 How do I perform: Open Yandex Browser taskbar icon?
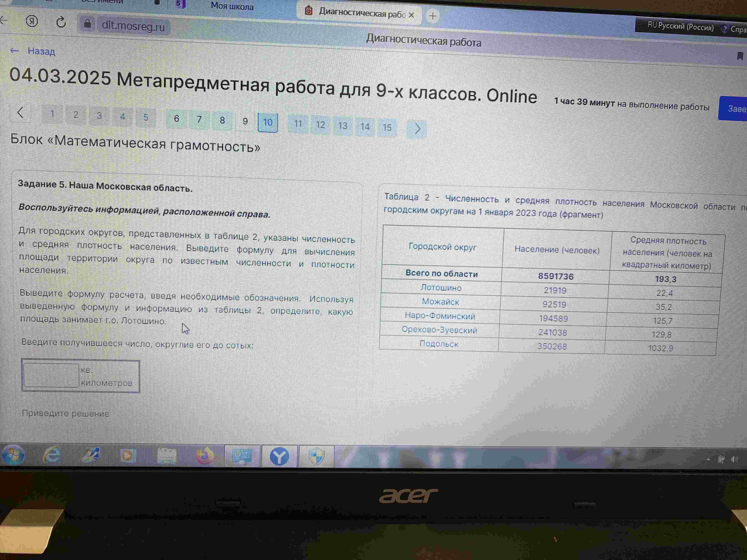(279, 456)
